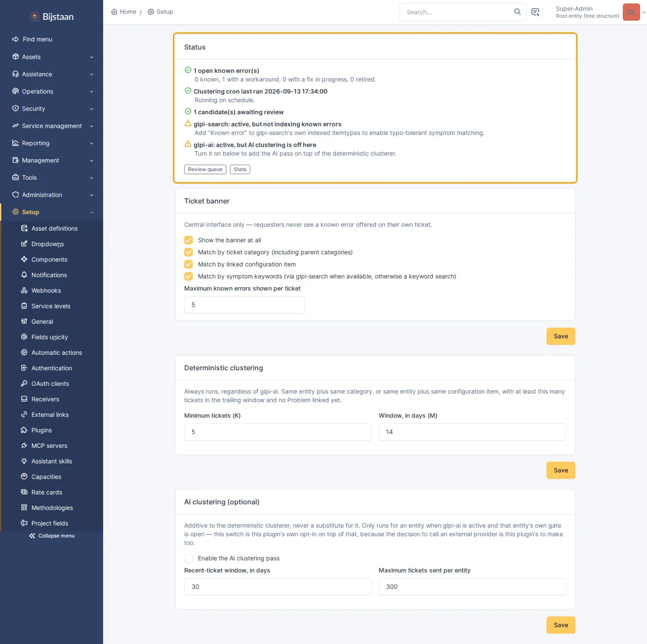Screen dimensions: 647x644
Task: Click the Collapse menu double-arrow icon
Action: tap(32, 536)
